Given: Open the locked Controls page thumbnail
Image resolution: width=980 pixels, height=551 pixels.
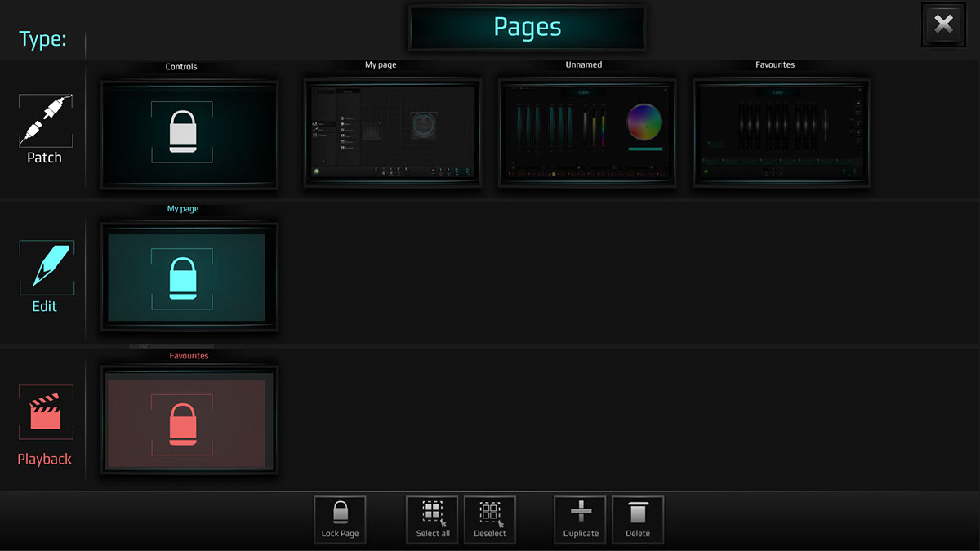Looking at the screenshot, I should pos(189,134).
